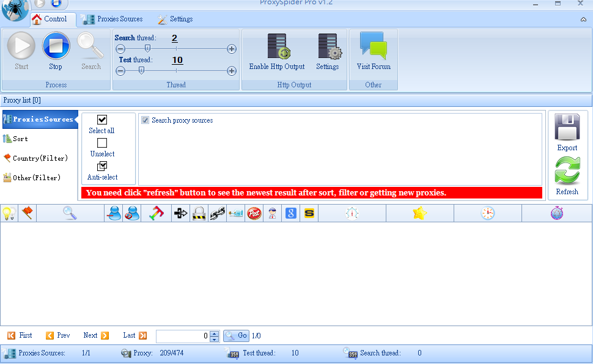
Task: Open Http Output Settings in ribbon
Action: [328, 47]
